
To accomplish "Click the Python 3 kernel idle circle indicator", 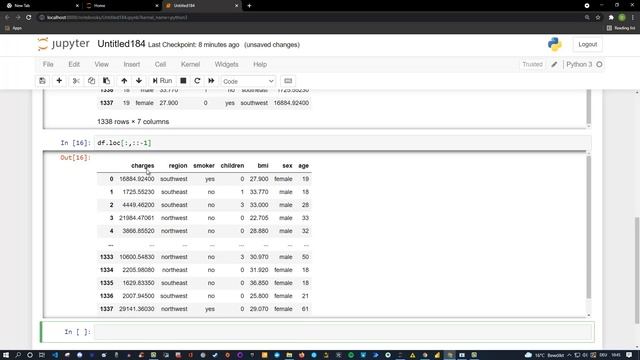I will click(599, 64).
